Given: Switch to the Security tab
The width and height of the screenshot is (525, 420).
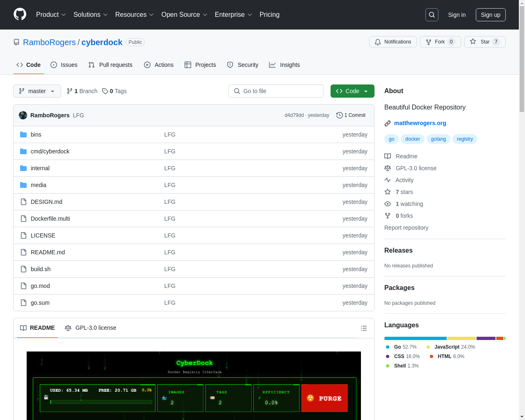Looking at the screenshot, I should pyautogui.click(x=242, y=65).
